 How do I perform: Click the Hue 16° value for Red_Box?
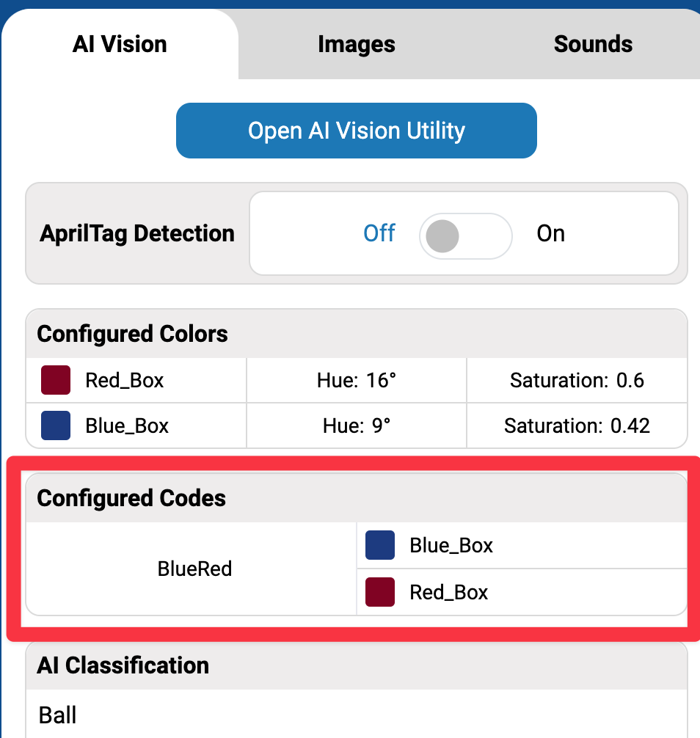[x=356, y=379]
